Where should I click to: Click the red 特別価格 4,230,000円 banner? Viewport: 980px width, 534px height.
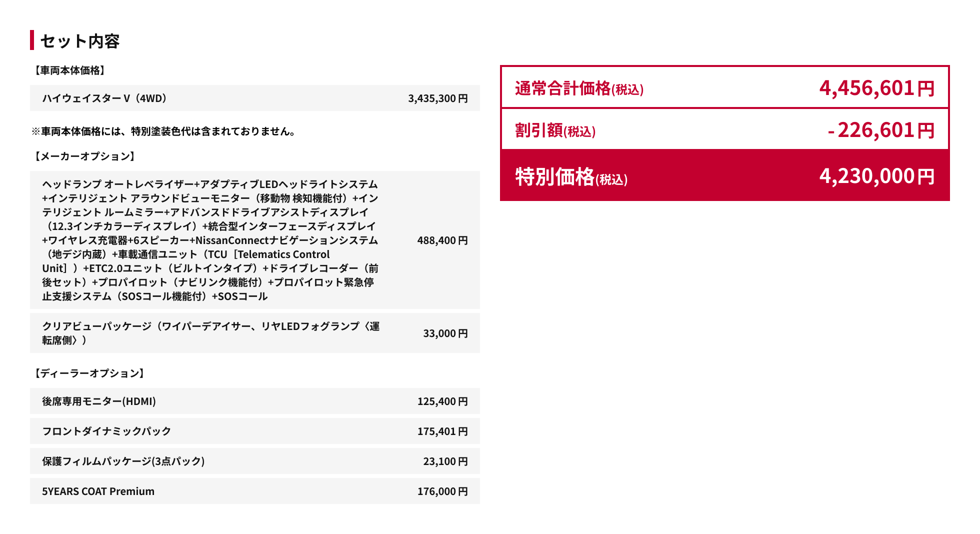[724, 176]
